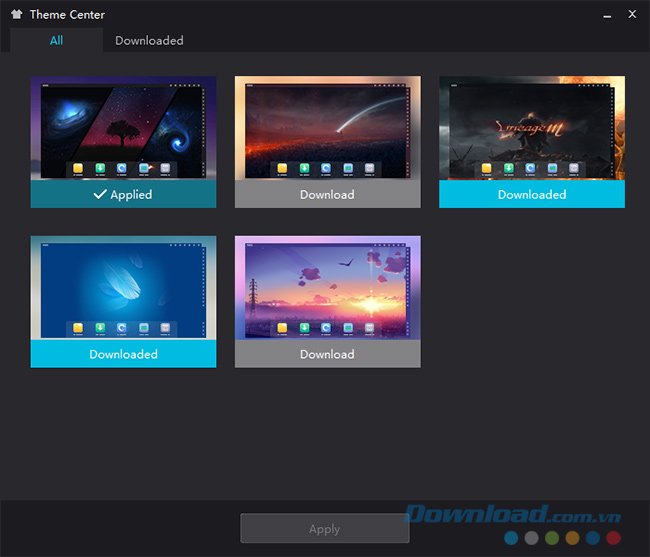
Task: Select the comet night sky thumbnail
Action: pyautogui.click(x=327, y=128)
